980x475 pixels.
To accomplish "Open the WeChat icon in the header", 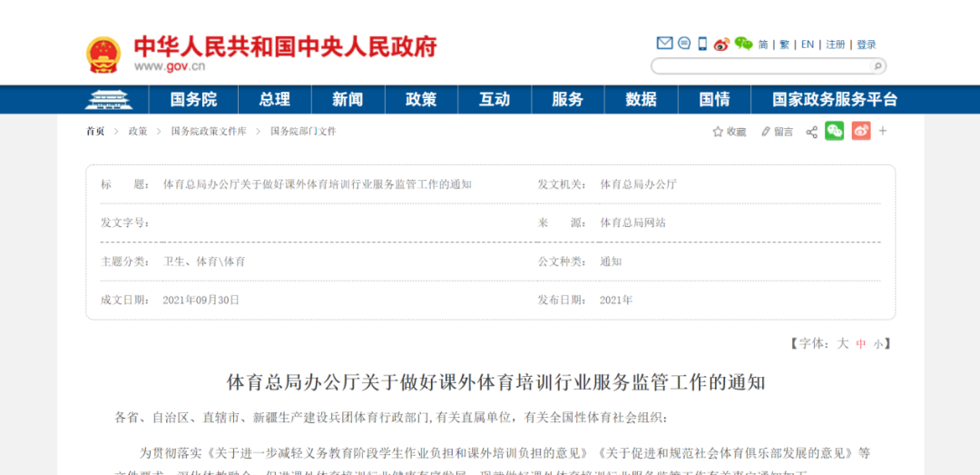I will tap(743, 44).
